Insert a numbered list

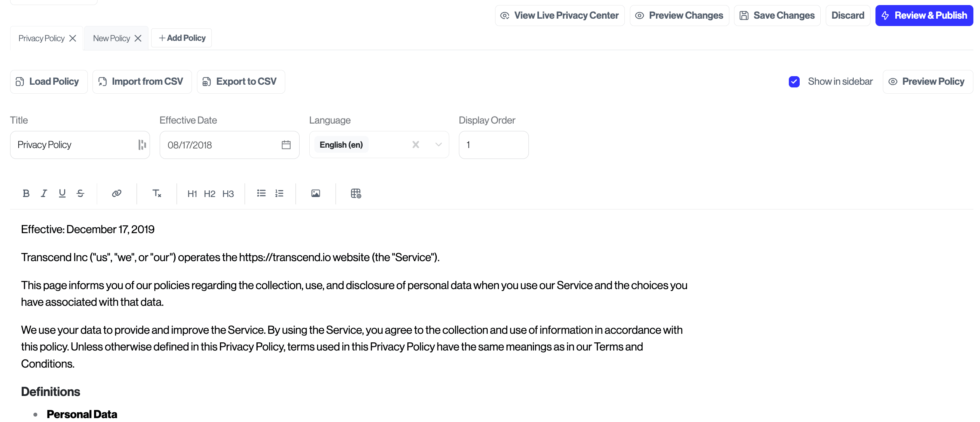point(279,194)
